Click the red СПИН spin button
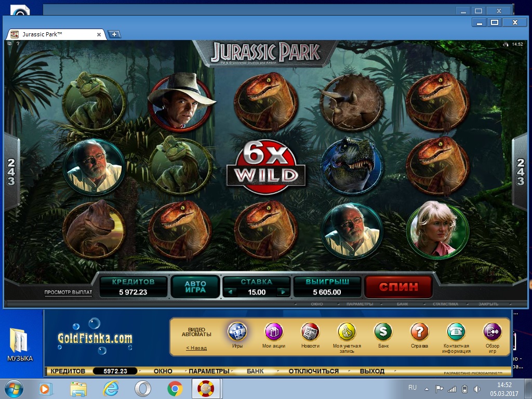Image resolution: width=532 pixels, height=399 pixels. (398, 287)
